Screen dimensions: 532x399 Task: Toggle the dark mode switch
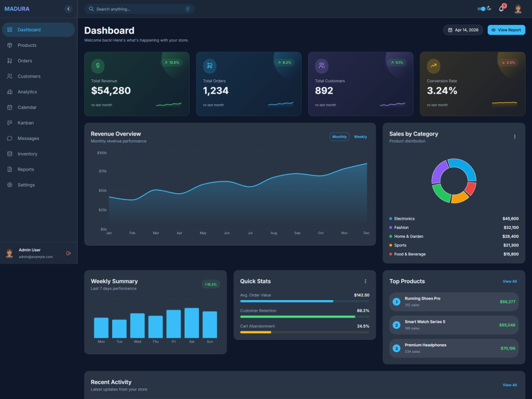[x=481, y=9]
